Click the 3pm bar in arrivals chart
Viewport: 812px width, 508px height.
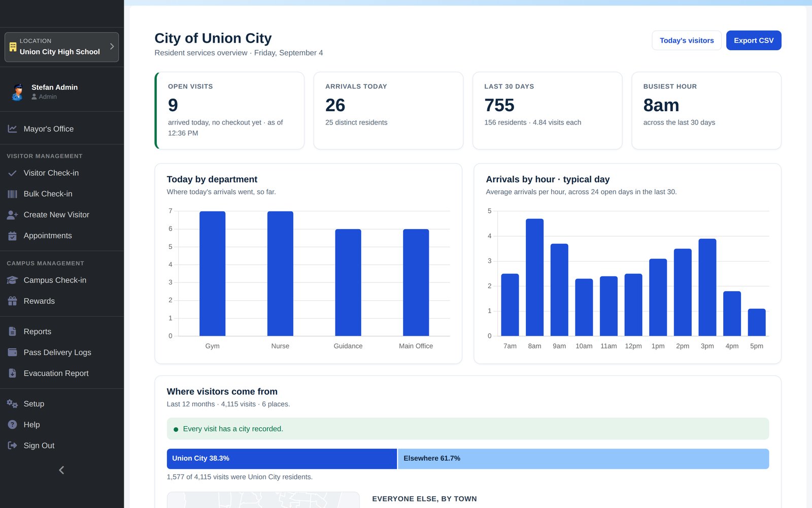click(707, 288)
